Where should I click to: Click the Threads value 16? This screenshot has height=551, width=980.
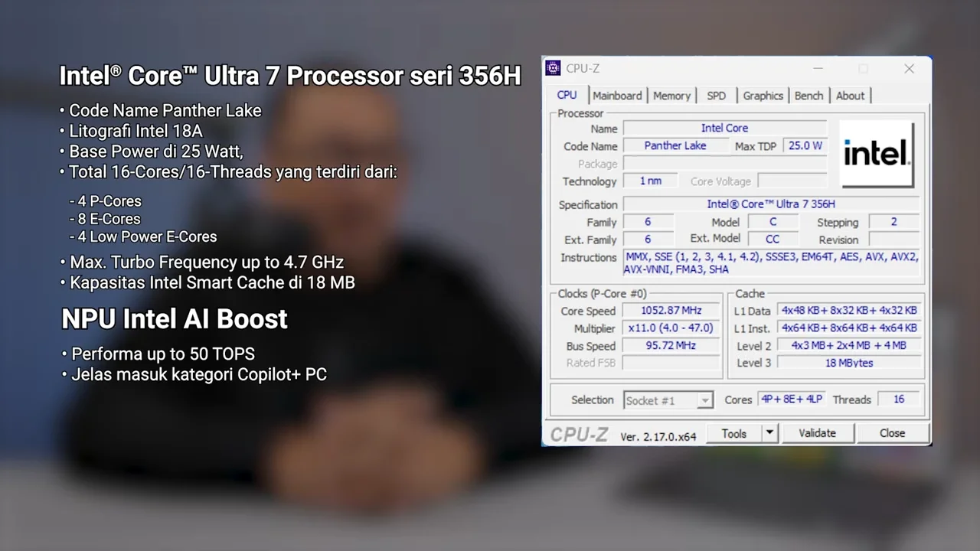[899, 399]
